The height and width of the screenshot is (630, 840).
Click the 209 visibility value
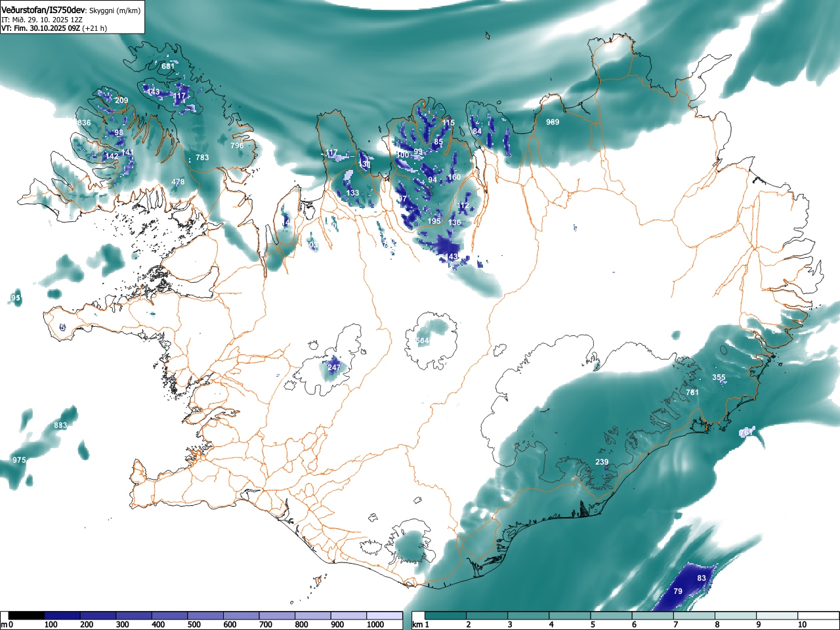click(121, 100)
